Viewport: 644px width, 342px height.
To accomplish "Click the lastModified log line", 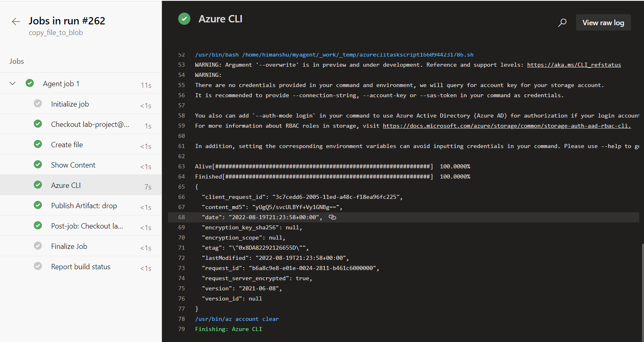I will tap(275, 258).
